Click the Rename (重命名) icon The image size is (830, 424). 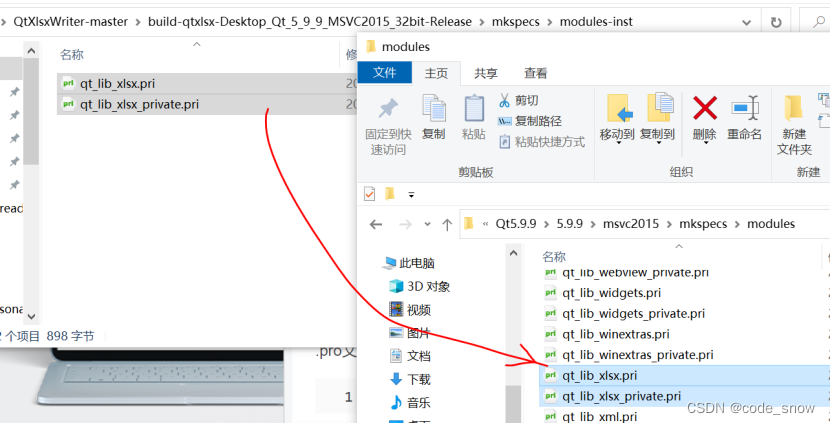[745, 108]
